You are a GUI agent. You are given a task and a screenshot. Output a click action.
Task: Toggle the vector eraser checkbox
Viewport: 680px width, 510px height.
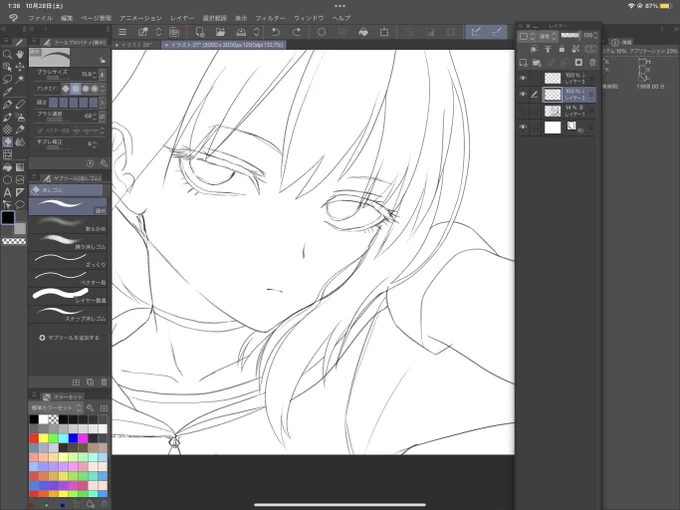click(x=40, y=131)
